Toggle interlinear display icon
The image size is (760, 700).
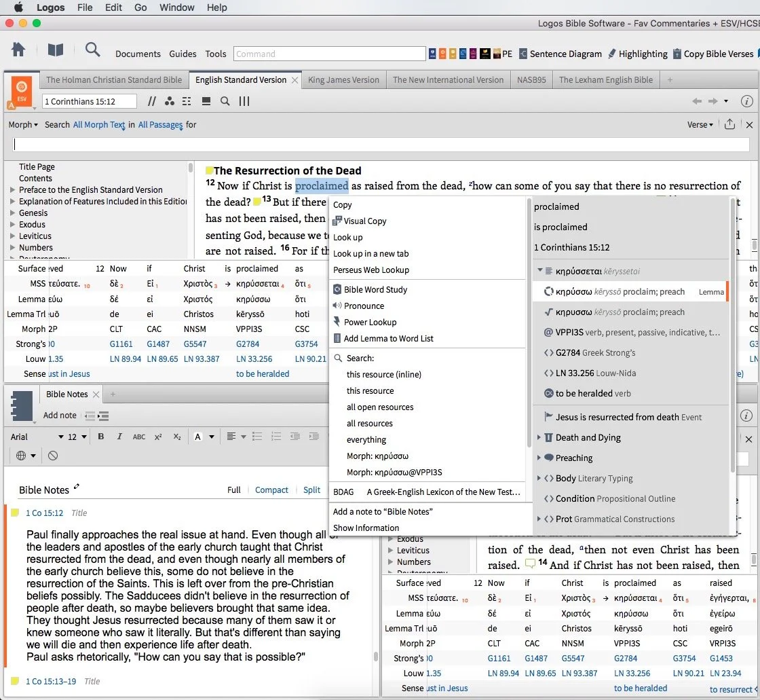click(x=187, y=101)
